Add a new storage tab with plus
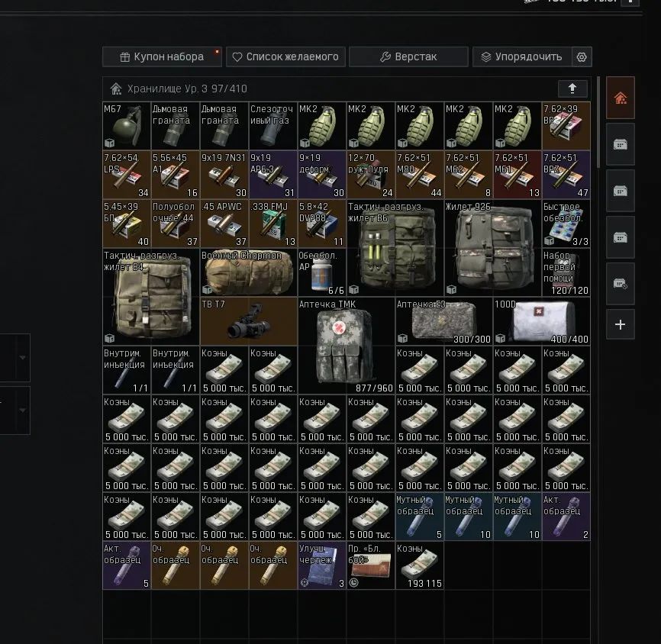 click(x=620, y=324)
